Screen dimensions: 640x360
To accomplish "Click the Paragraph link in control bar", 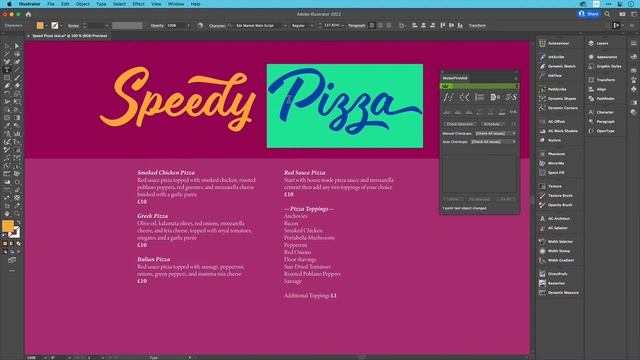I will [357, 25].
